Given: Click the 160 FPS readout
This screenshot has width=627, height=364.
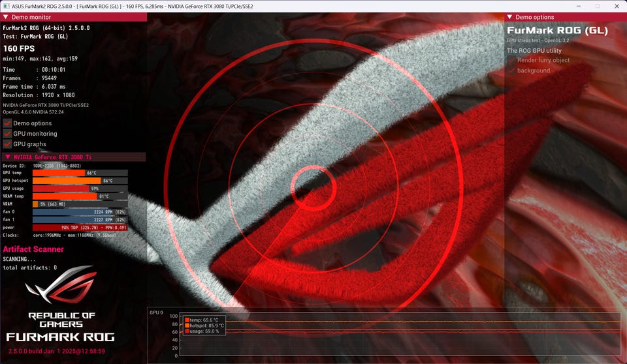Looking at the screenshot, I should 19,49.
